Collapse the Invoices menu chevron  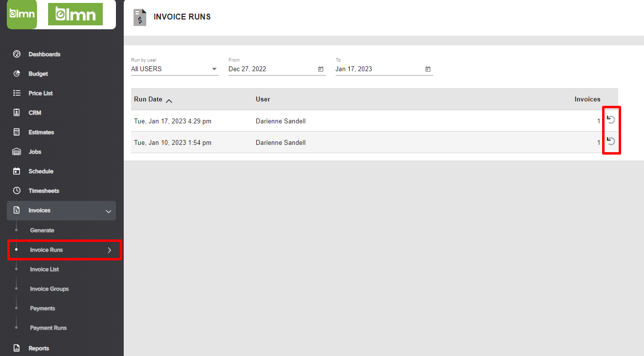109,211
